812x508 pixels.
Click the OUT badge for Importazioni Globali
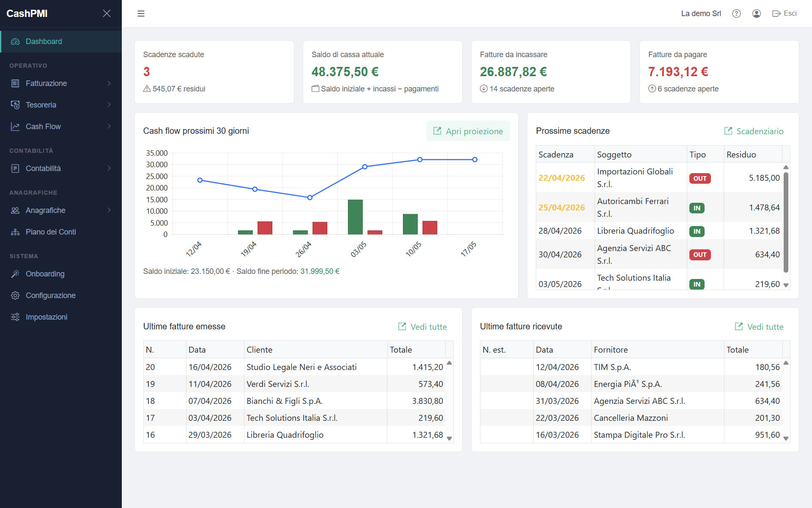tap(700, 178)
